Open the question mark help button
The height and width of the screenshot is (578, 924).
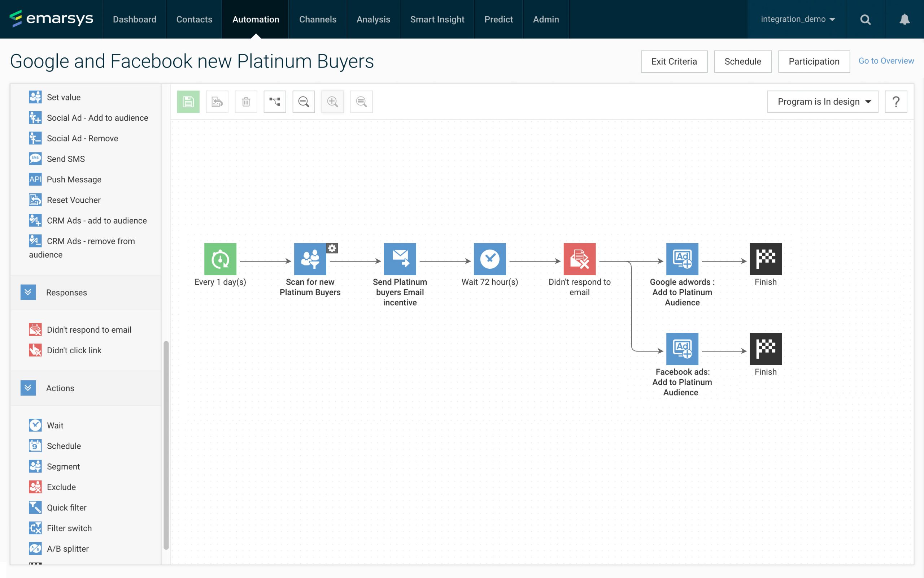pyautogui.click(x=896, y=102)
